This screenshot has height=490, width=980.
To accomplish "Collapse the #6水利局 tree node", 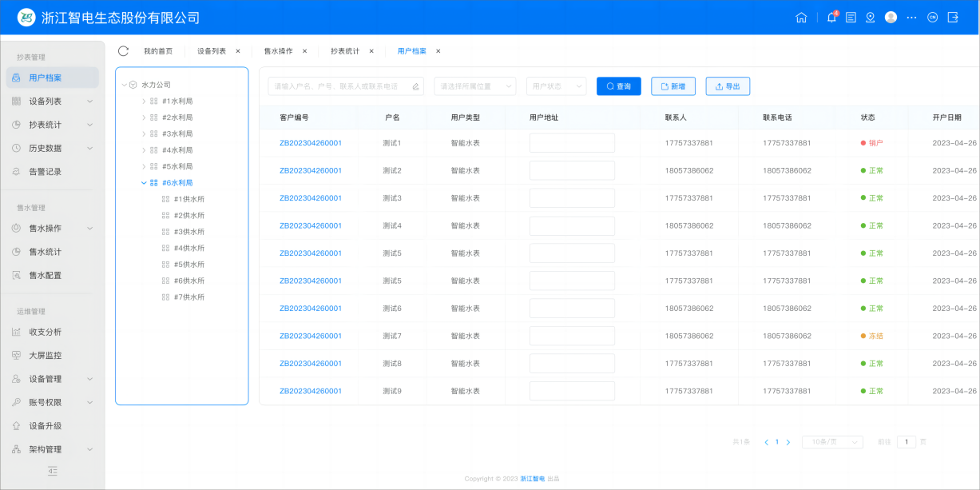I will coord(144,183).
